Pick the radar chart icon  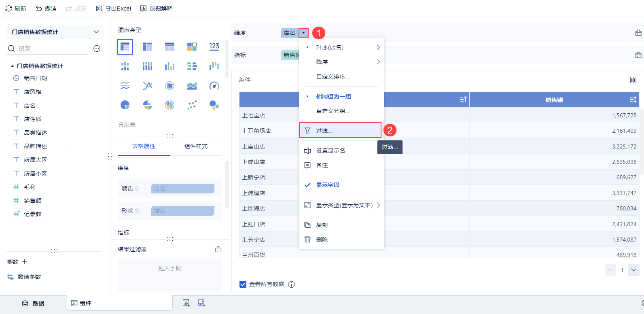169,85
